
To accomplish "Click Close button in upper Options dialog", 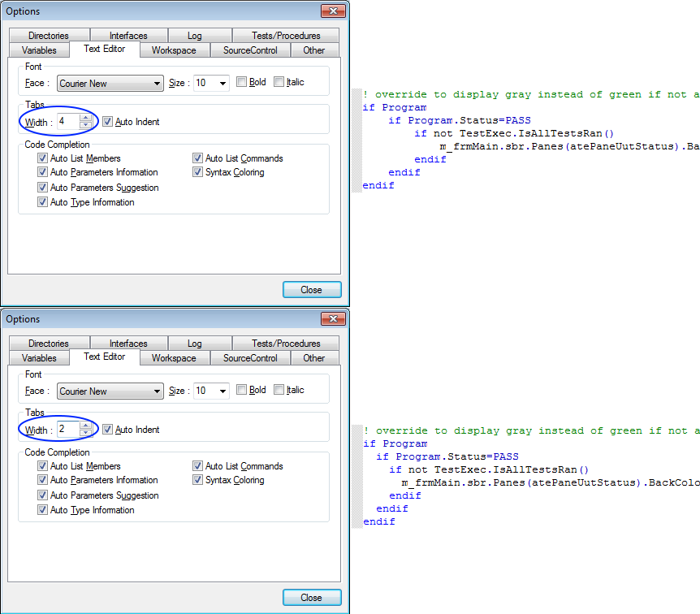I will 312,290.
